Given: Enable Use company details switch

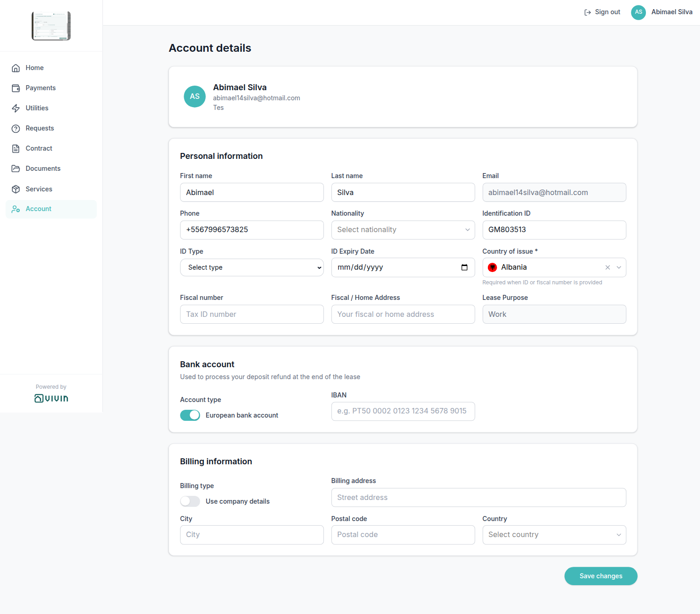Looking at the screenshot, I should [190, 501].
